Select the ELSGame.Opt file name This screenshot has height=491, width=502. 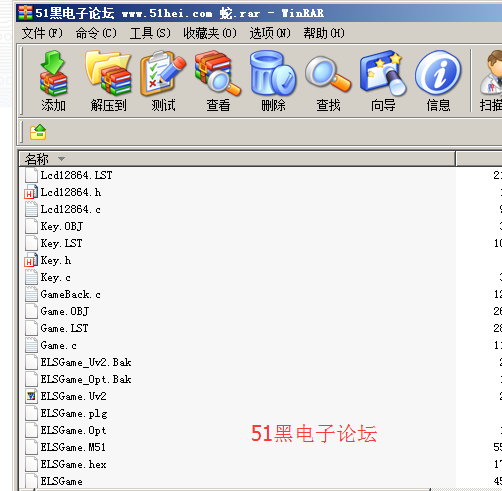click(74, 431)
